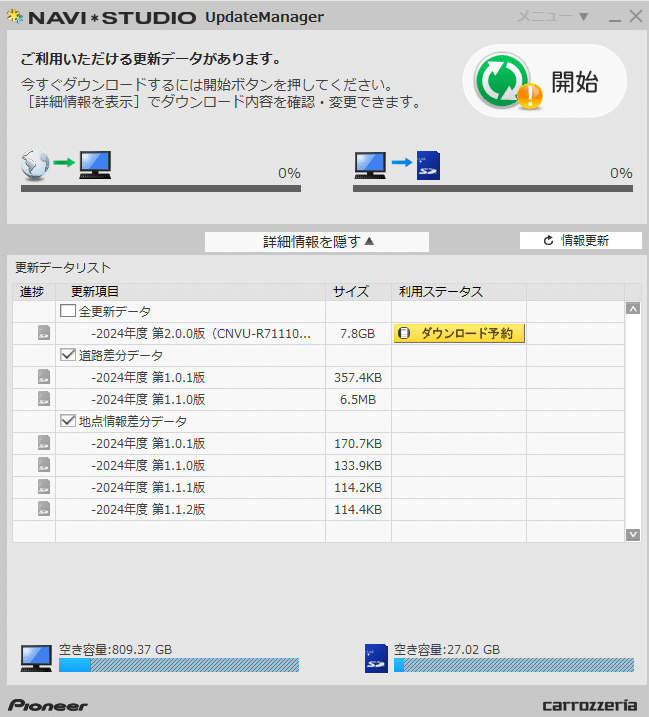The width and height of the screenshot is (649, 717).
Task: Select location data 第1.0.1版 170.7KB row text
Action: pyautogui.click(x=148, y=443)
